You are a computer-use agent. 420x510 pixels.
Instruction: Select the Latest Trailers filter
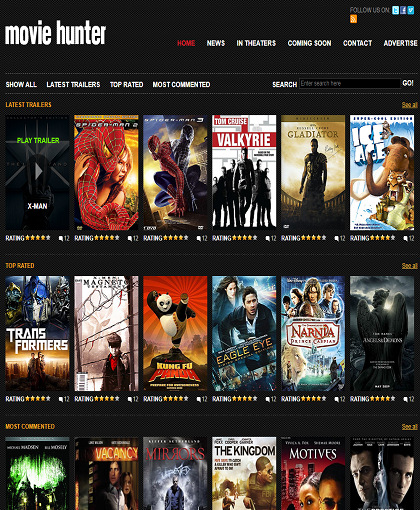tap(73, 85)
